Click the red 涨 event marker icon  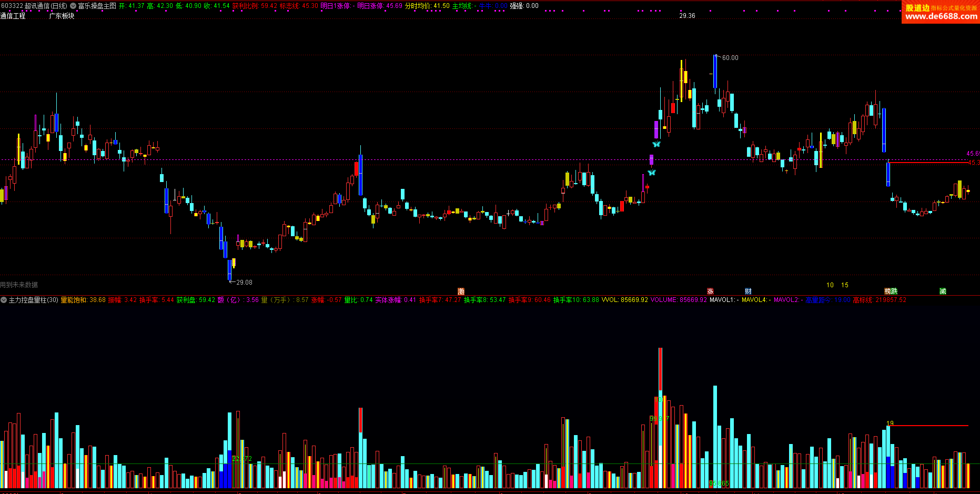point(710,291)
